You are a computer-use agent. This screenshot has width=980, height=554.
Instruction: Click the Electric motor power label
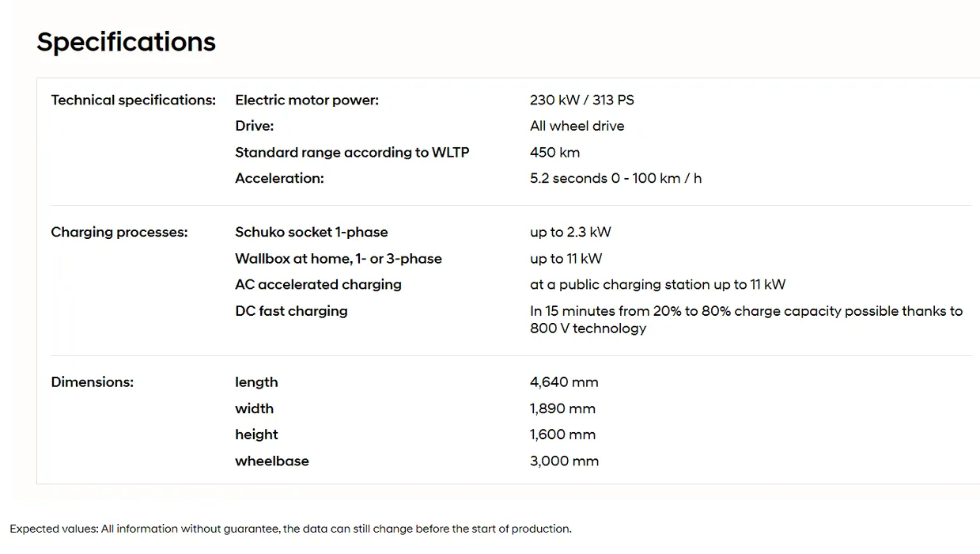[307, 100]
